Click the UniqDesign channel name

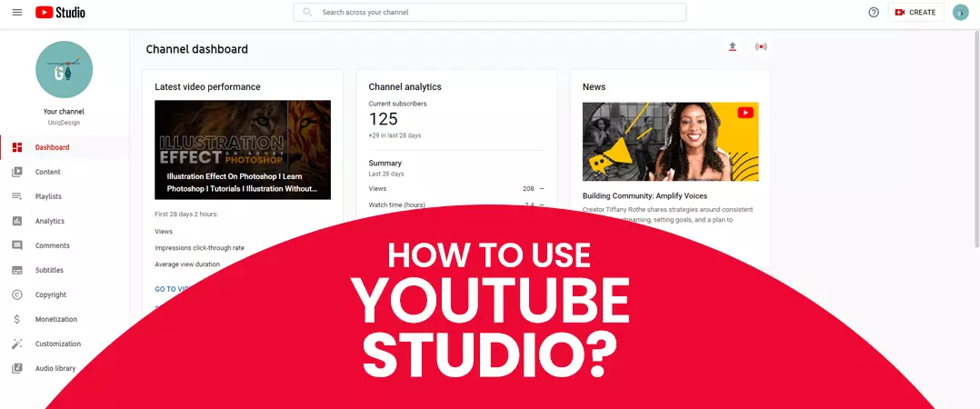tap(64, 123)
